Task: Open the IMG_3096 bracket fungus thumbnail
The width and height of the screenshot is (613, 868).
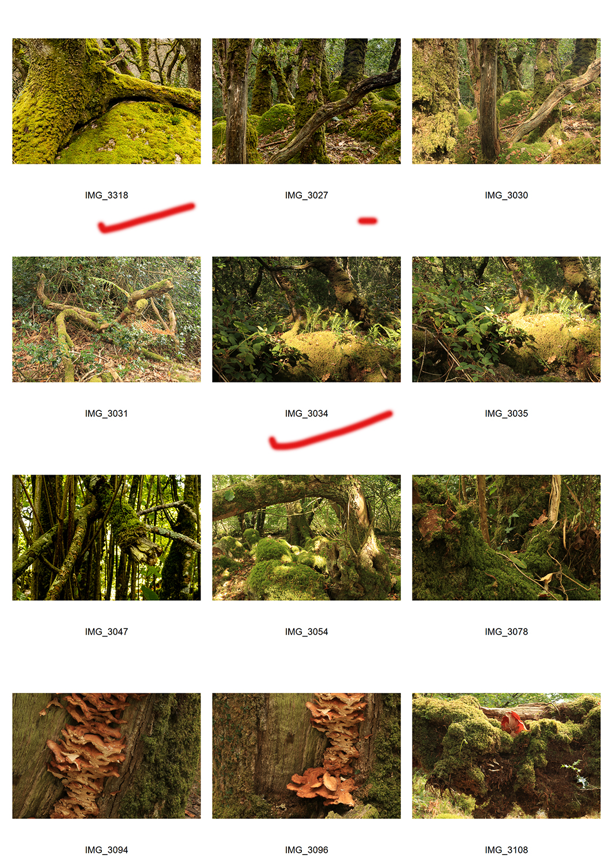Action: [306, 756]
